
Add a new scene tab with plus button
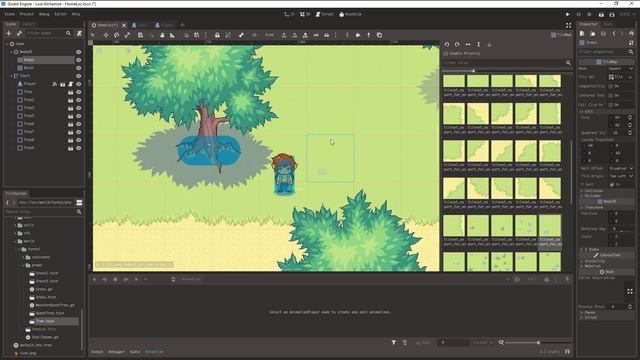pyautogui.click(x=182, y=25)
